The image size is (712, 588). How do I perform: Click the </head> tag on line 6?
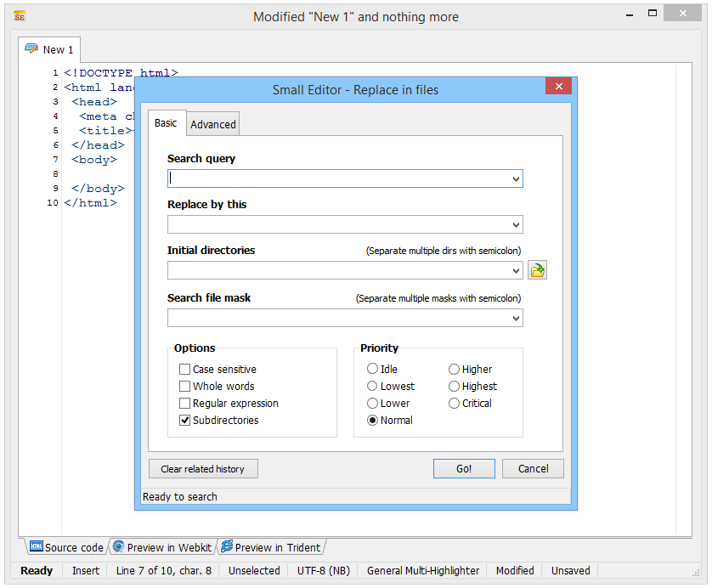[x=98, y=145]
